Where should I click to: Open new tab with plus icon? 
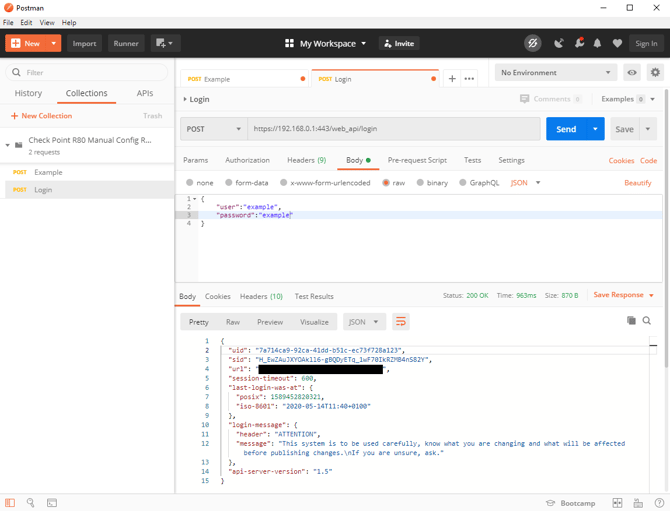[x=452, y=78]
